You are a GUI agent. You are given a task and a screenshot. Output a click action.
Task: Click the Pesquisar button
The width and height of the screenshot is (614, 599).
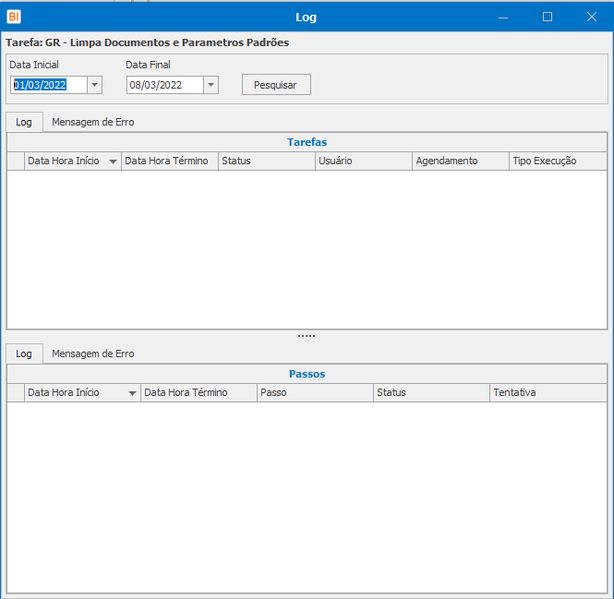coord(276,85)
